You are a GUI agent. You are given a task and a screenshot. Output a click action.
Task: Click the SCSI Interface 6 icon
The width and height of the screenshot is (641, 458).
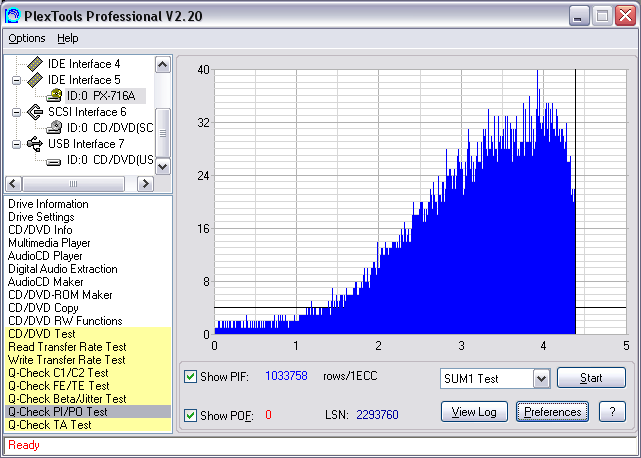click(35, 112)
